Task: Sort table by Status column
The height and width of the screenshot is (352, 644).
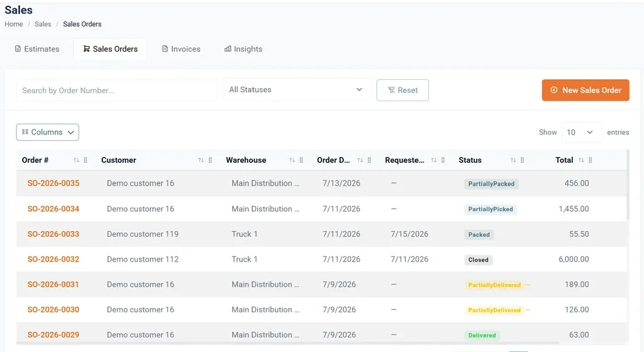Action: click(x=513, y=160)
